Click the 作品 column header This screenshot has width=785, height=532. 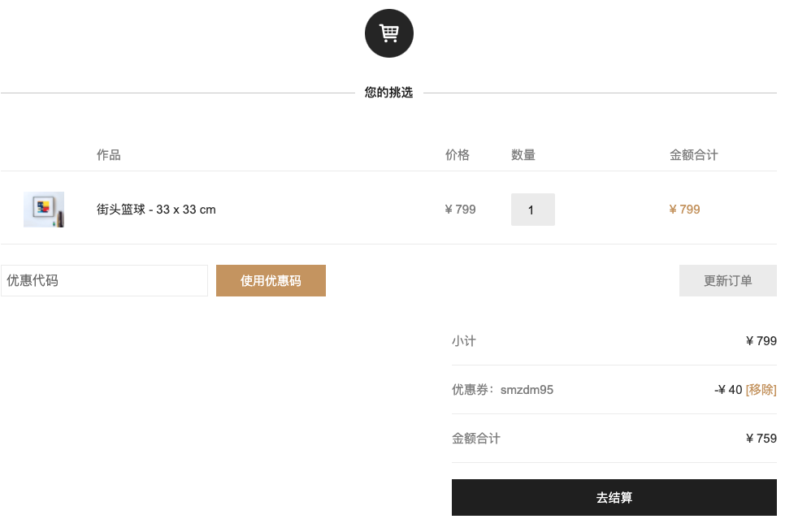[x=109, y=154]
